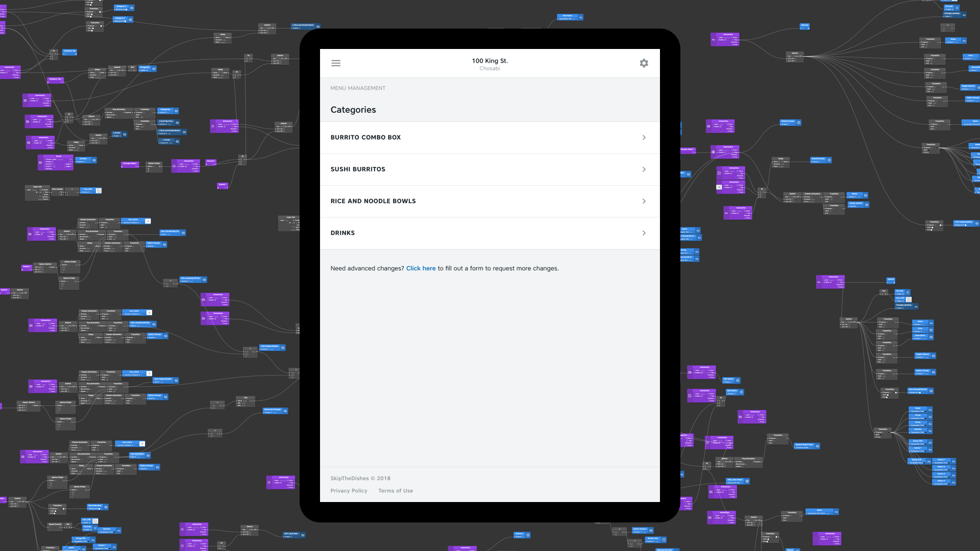Image resolution: width=980 pixels, height=551 pixels.
Task: Expand Sushi Burritos chevron arrow
Action: [x=644, y=169]
